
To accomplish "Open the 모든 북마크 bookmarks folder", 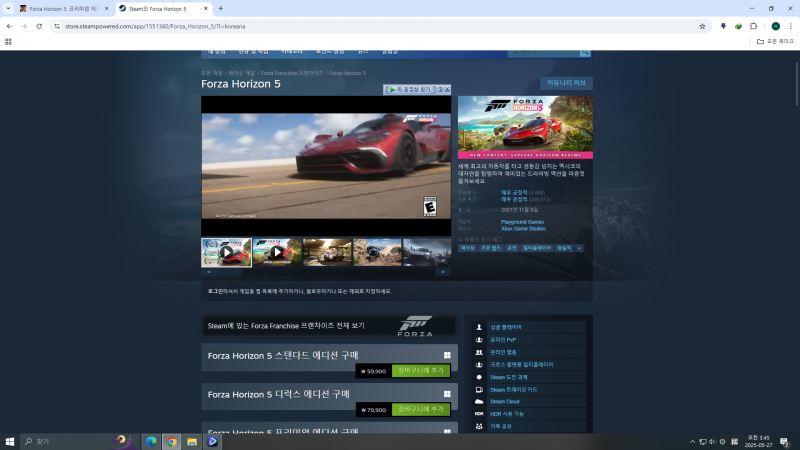I will click(775, 41).
